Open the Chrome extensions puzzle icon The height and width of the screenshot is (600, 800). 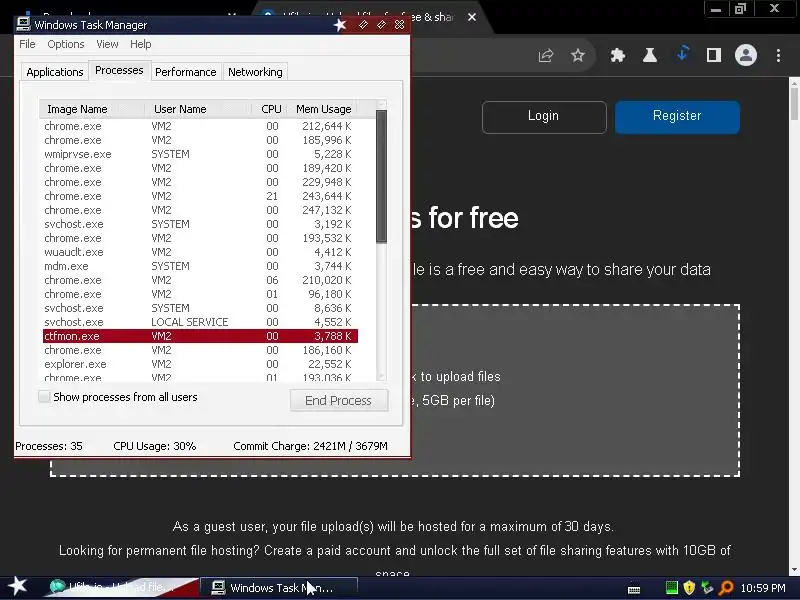point(618,55)
